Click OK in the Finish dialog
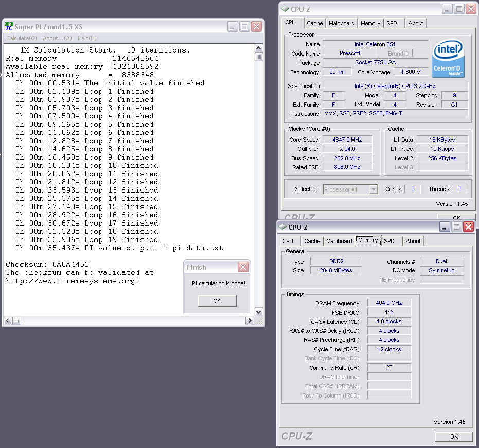 coord(217,301)
